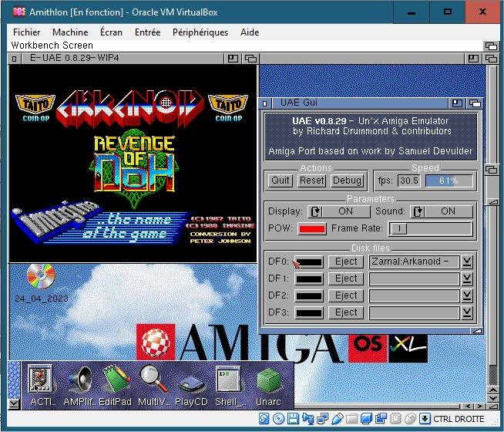Click the Frame Rate slider

pos(430,228)
